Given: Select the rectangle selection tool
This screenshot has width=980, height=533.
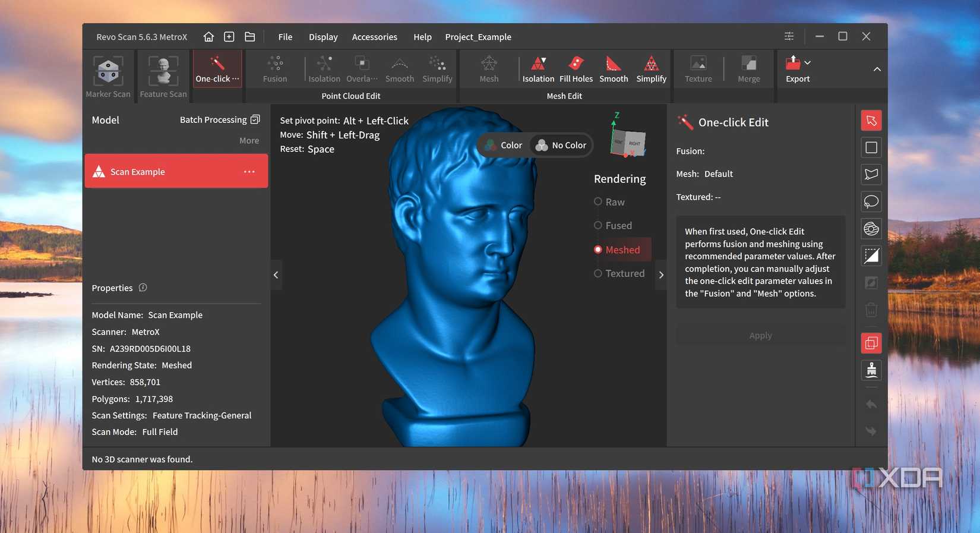Looking at the screenshot, I should tap(871, 147).
